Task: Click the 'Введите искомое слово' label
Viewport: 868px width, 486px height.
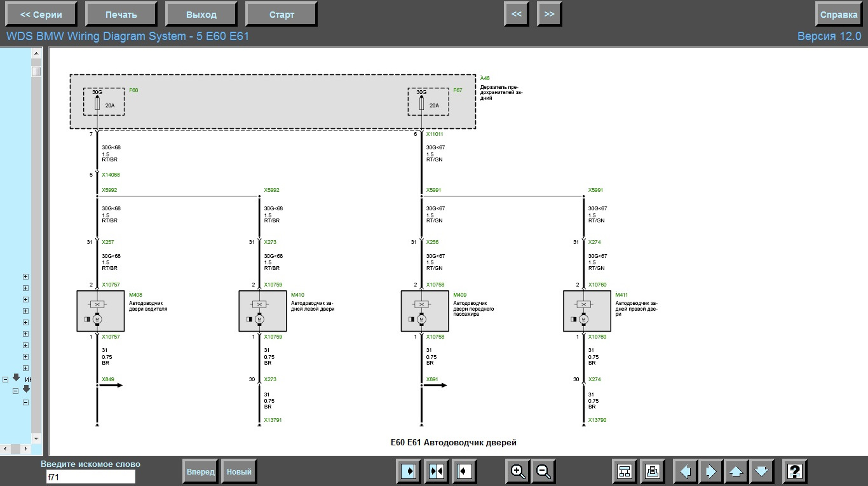Action: point(90,464)
